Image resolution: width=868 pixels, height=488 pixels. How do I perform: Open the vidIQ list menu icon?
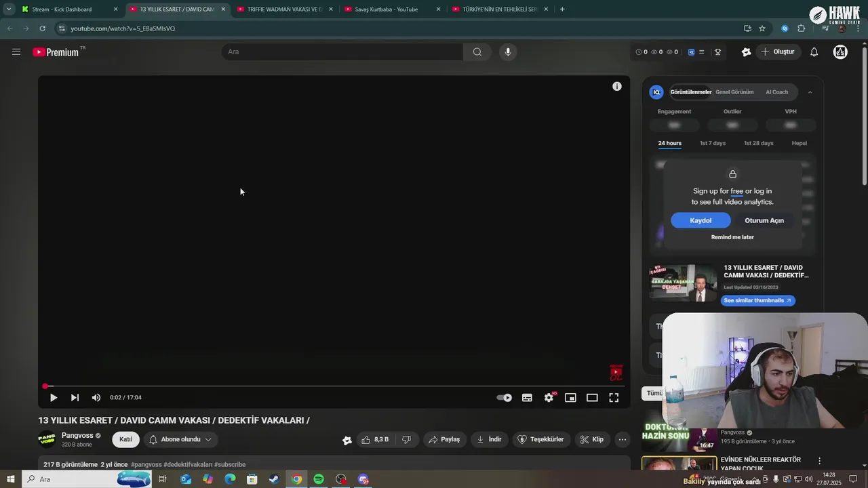coord(701,52)
